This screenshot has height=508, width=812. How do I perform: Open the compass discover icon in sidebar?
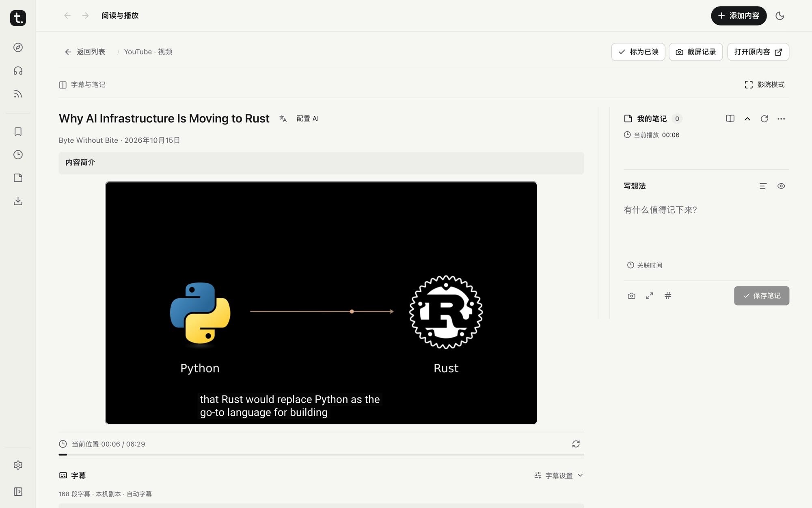pos(18,48)
